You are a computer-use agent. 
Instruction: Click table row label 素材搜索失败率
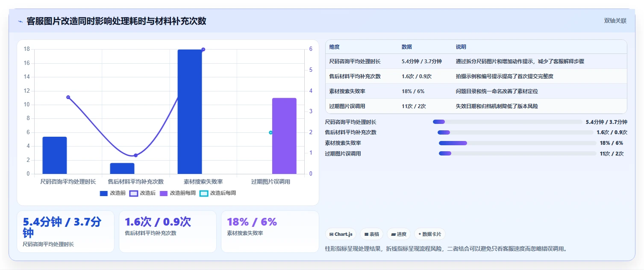(x=347, y=91)
